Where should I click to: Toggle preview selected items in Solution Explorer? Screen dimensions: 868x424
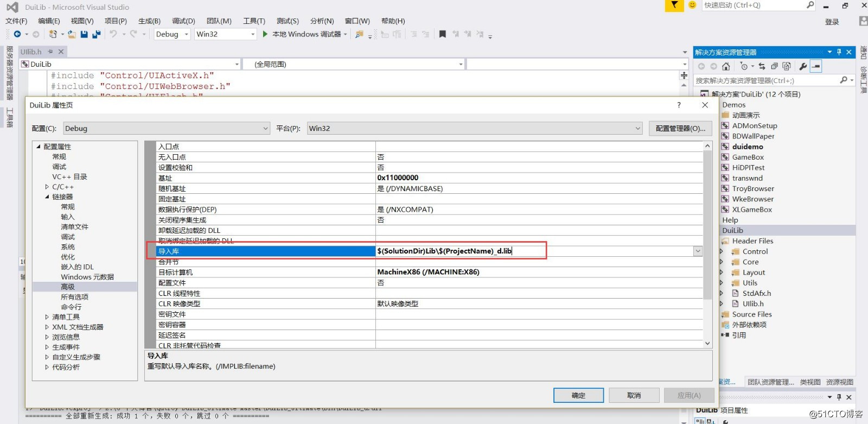click(x=816, y=66)
